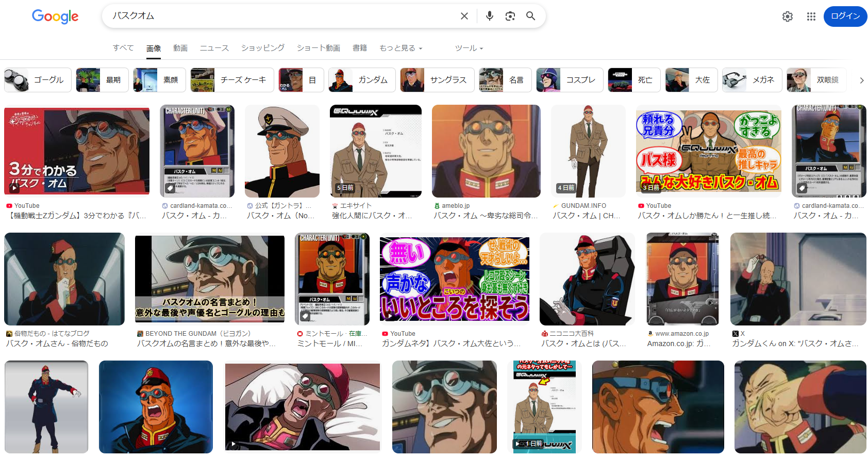Open the ミントモール card thumbnail
The width and height of the screenshot is (868, 457).
click(x=332, y=279)
